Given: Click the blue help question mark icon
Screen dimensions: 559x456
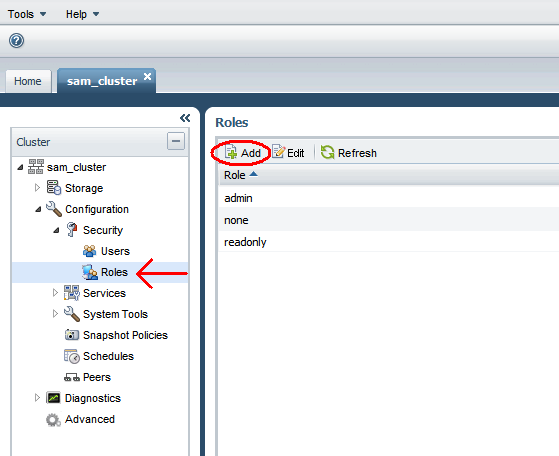Looking at the screenshot, I should 16,41.
